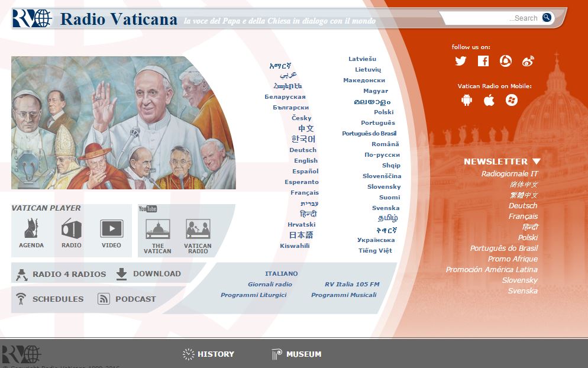Open the Italiano section heading
Screen dimensions: 588x368
[281, 273]
